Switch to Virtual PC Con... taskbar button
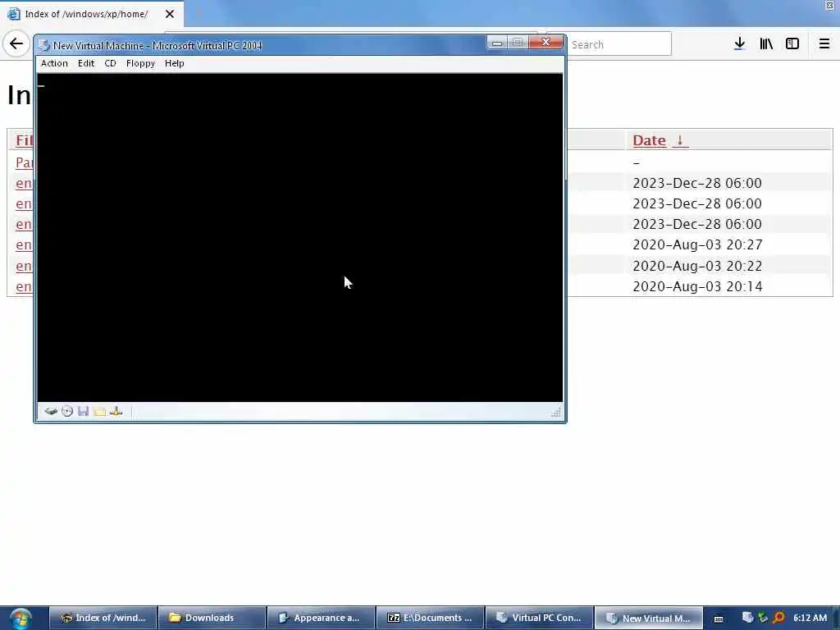 [x=539, y=618]
